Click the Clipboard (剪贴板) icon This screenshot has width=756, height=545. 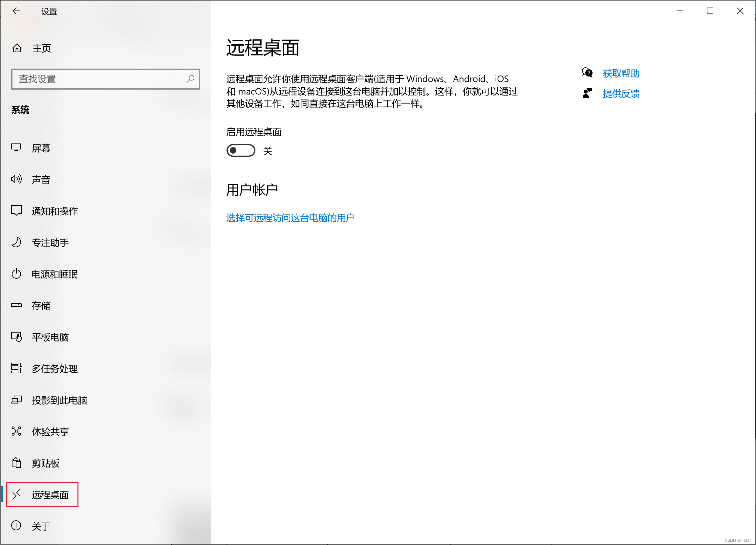click(16, 463)
